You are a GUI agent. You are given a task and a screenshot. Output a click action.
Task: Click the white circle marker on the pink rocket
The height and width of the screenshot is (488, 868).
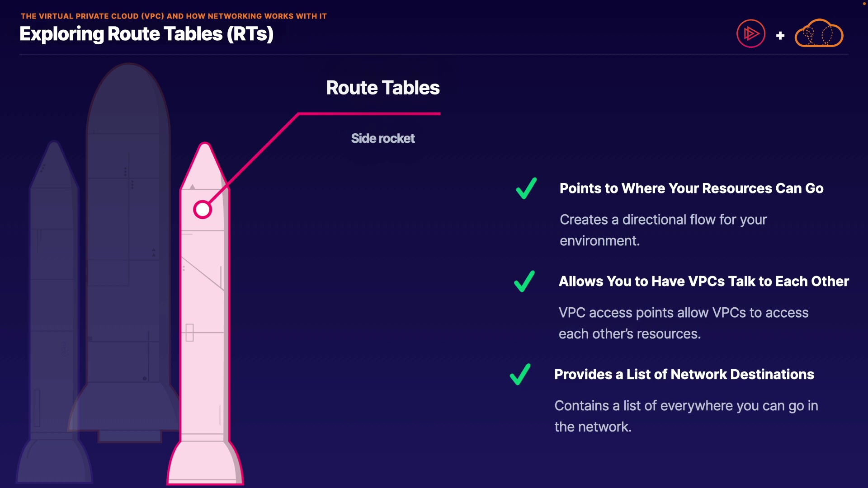202,210
